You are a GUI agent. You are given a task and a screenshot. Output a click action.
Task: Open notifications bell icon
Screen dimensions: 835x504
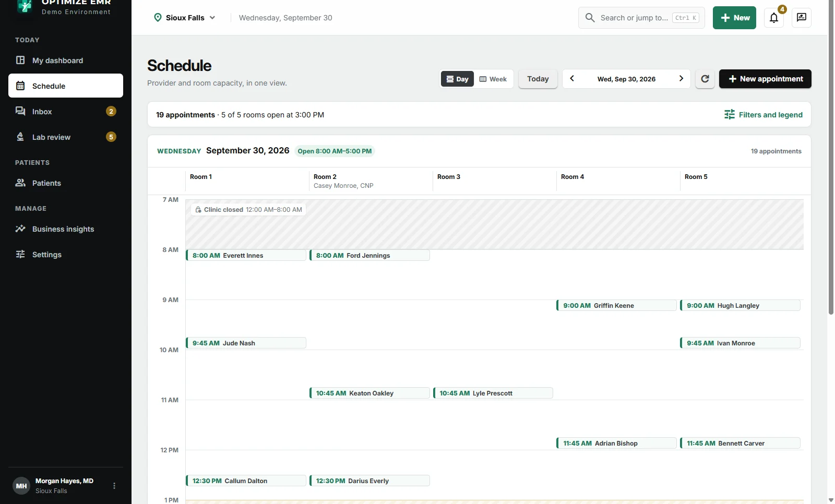click(x=774, y=18)
